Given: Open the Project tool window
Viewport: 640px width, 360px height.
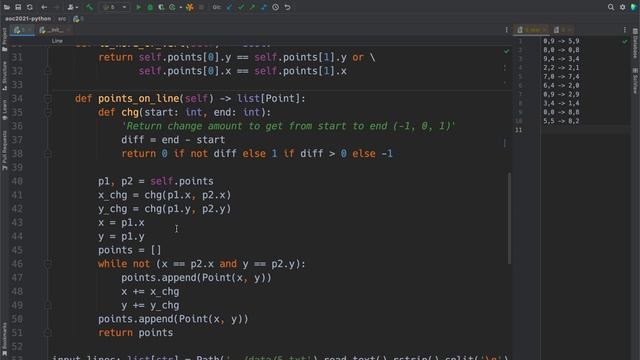Looking at the screenshot, I should [x=4, y=40].
